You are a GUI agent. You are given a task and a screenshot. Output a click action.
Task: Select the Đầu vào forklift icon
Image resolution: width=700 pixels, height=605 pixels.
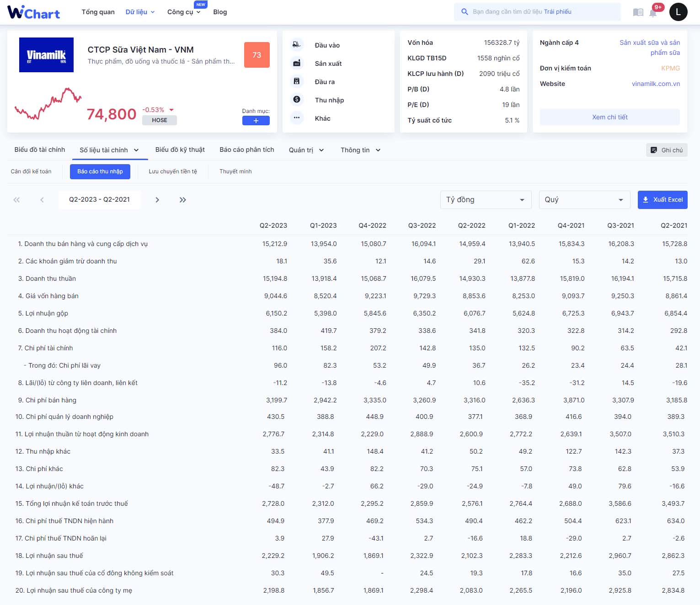[297, 45]
